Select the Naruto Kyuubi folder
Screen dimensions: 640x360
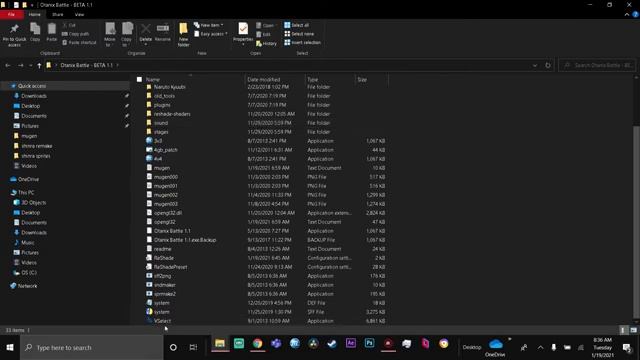click(x=169, y=87)
